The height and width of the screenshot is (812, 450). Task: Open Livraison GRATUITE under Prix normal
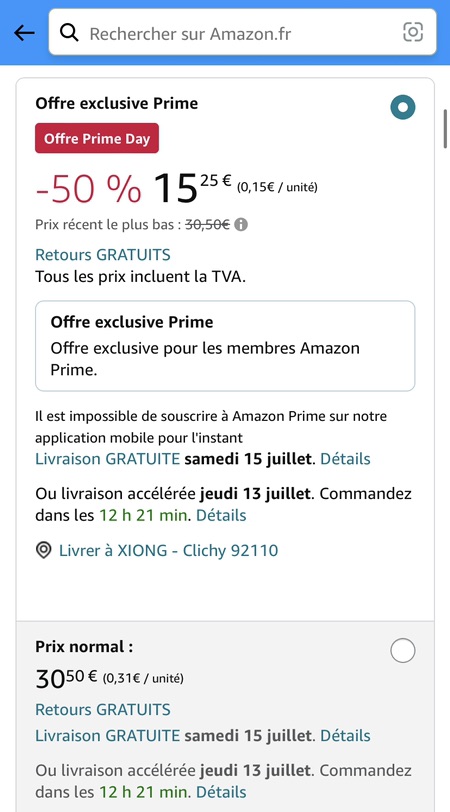pos(108,735)
